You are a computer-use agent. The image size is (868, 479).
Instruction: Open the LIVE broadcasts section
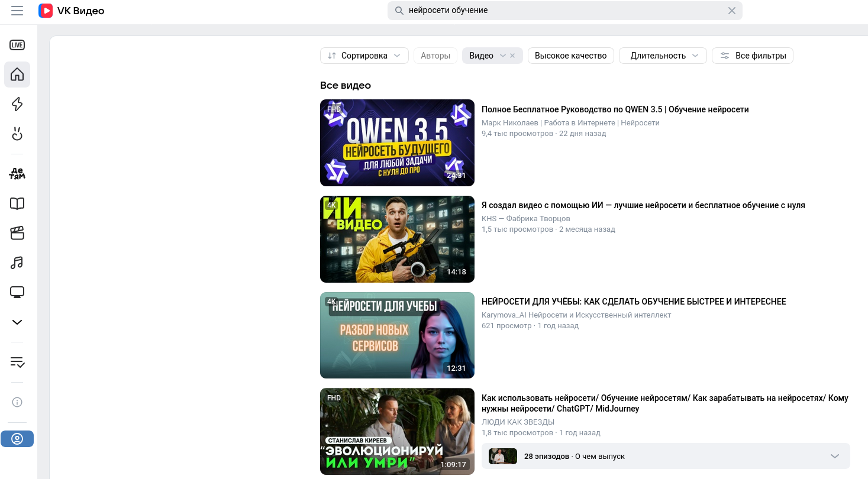pos(17,45)
